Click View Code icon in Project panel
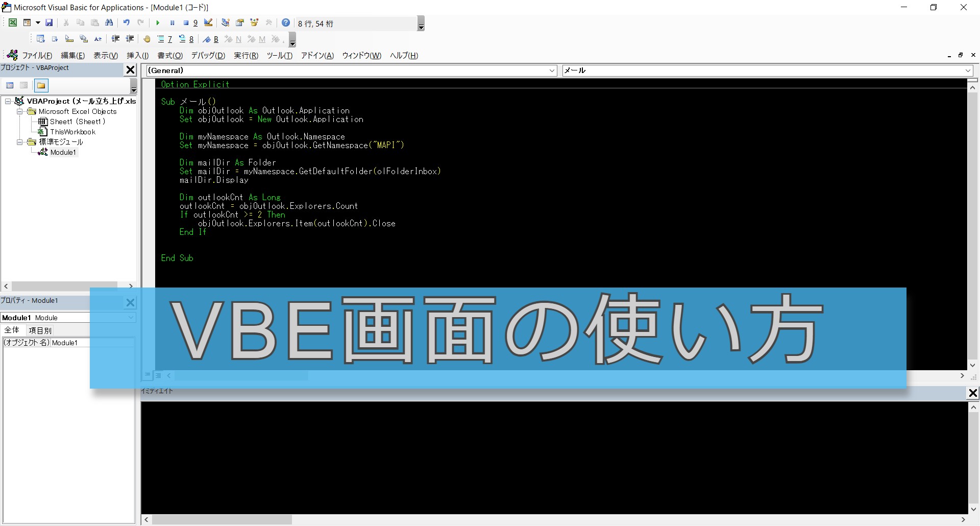980x526 pixels. (10, 85)
